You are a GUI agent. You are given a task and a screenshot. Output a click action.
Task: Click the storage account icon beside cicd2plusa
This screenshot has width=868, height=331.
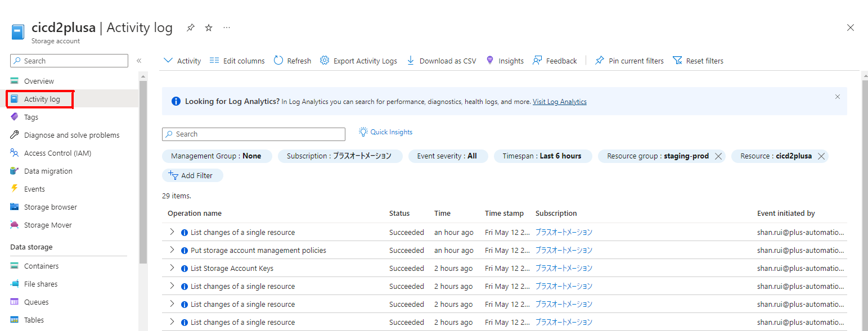tap(18, 32)
